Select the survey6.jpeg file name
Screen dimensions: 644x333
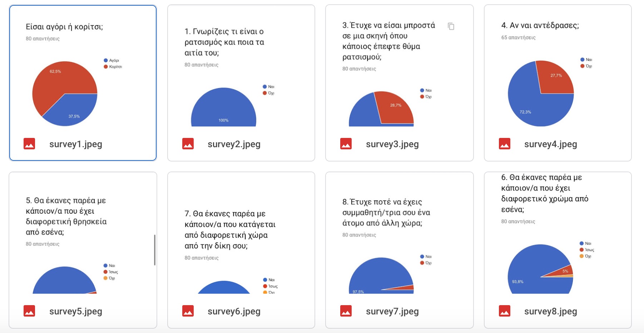(234, 311)
